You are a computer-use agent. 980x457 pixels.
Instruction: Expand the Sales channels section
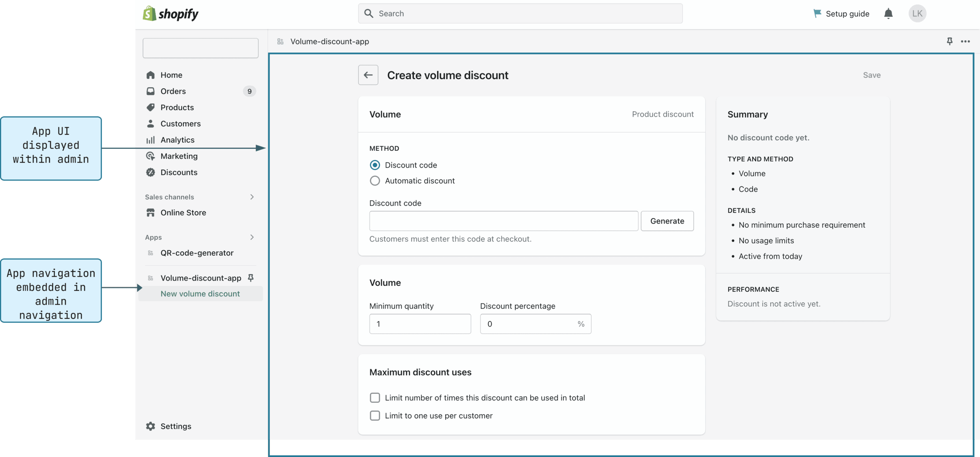252,197
